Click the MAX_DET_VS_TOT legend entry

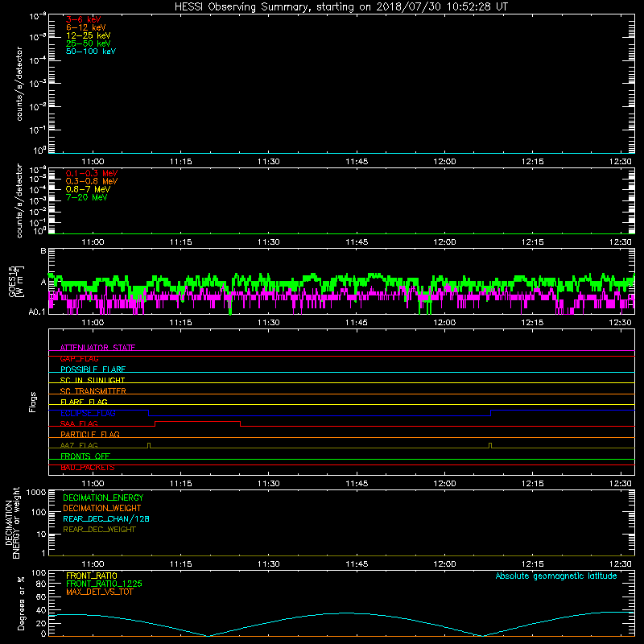coord(99,592)
